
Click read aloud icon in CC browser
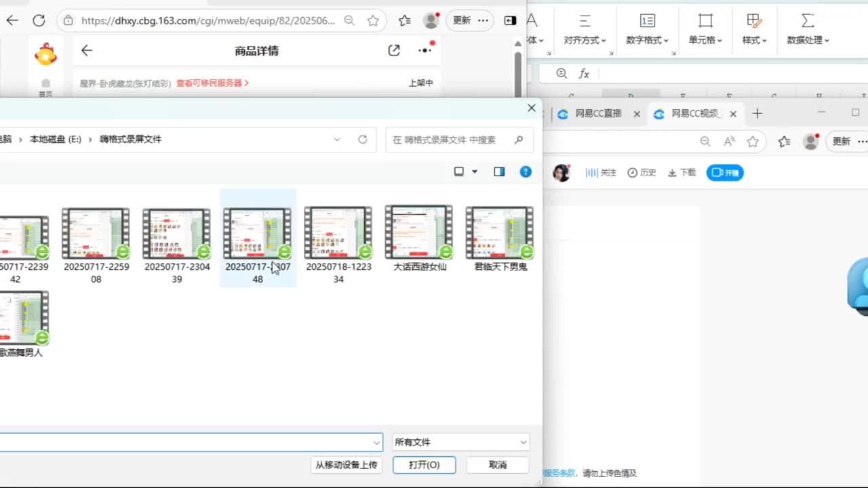730,141
